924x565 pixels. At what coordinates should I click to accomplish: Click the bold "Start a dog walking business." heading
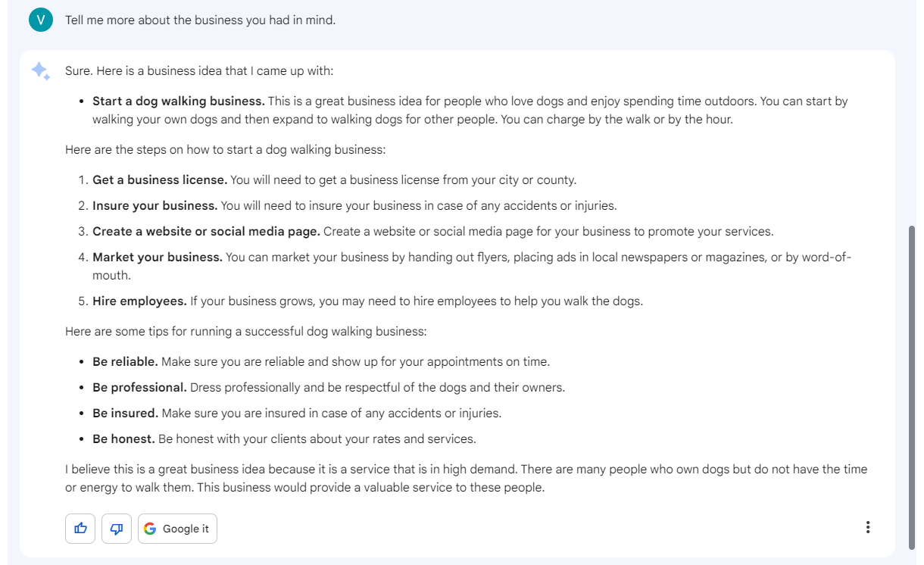(179, 101)
